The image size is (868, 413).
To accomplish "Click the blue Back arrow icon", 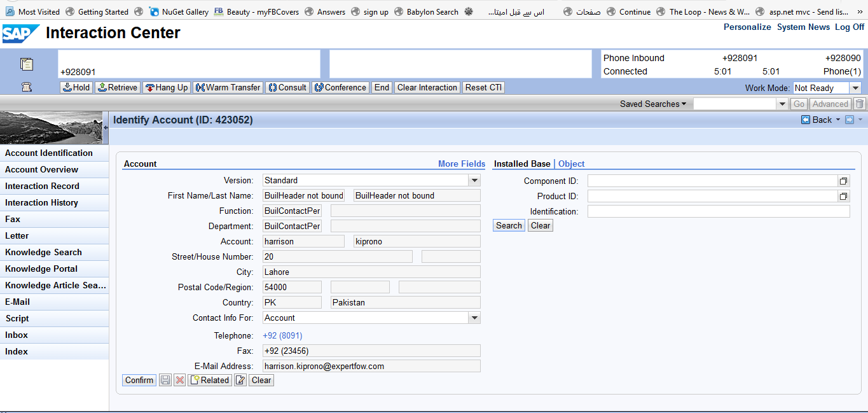I will (x=806, y=120).
